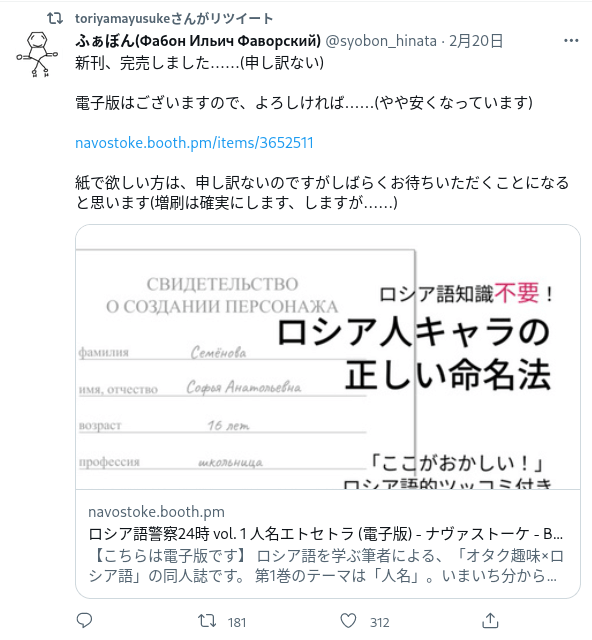This screenshot has width=592, height=640.
Task: Retweet using the retweet arrows icon
Action: 207,621
